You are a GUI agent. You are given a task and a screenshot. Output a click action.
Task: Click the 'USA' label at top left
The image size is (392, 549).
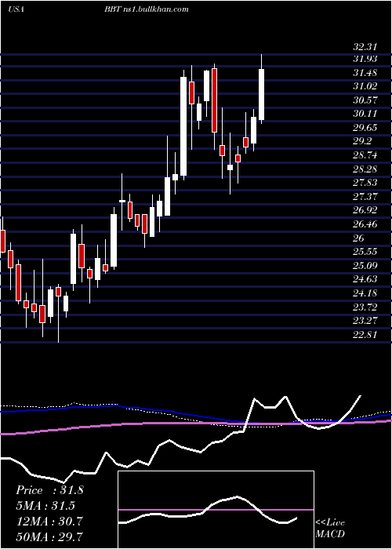coord(16,9)
